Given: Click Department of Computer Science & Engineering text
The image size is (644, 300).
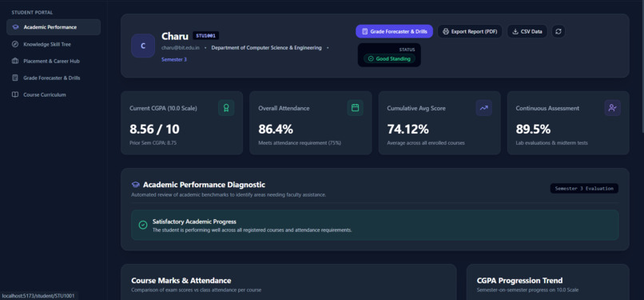Looking at the screenshot, I should coord(267,48).
